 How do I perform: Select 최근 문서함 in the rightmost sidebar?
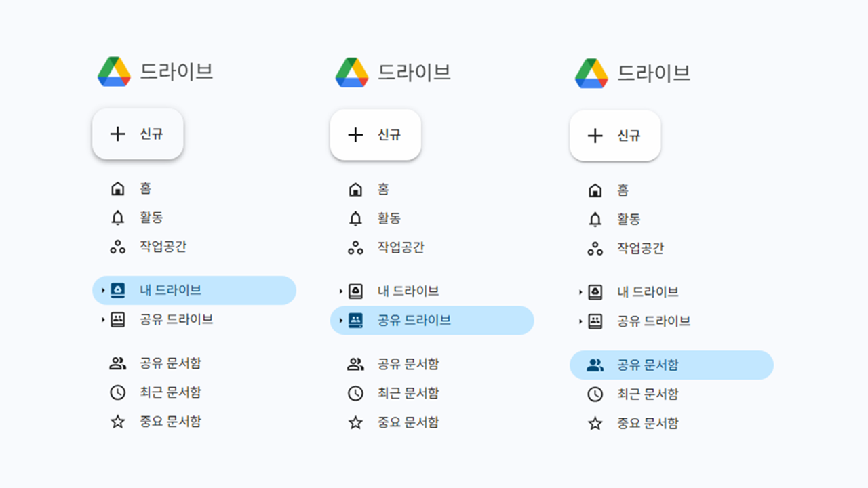click(x=647, y=394)
